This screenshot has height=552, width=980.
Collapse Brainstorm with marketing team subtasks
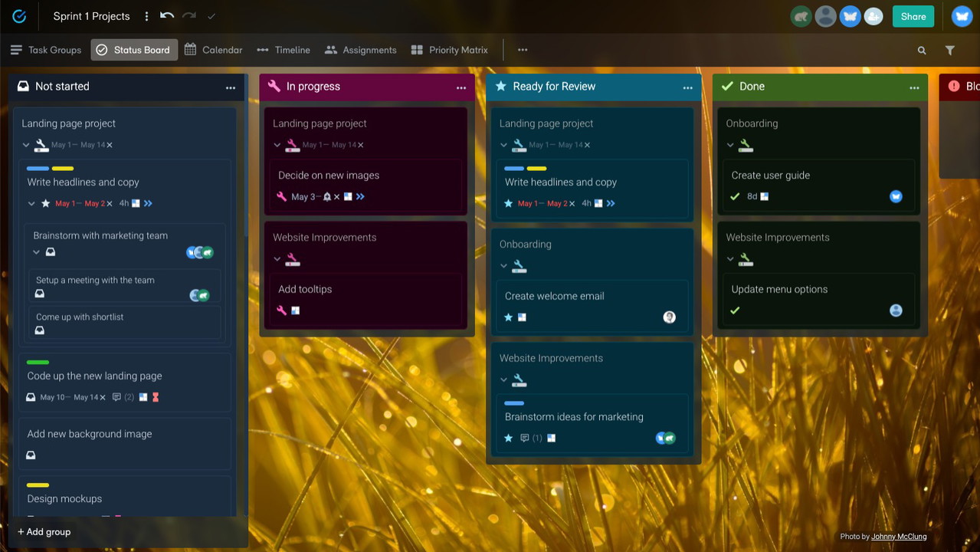pyautogui.click(x=36, y=252)
